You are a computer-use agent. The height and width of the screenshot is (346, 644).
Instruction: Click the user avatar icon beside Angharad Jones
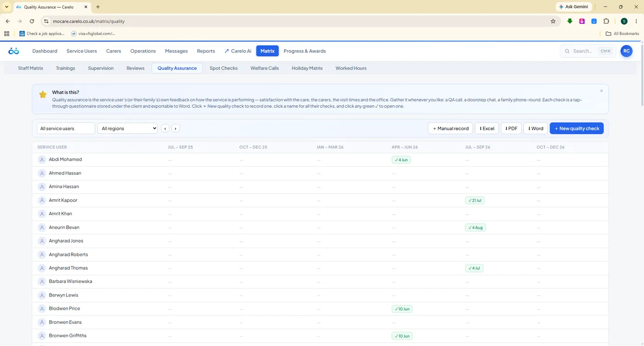click(x=42, y=241)
